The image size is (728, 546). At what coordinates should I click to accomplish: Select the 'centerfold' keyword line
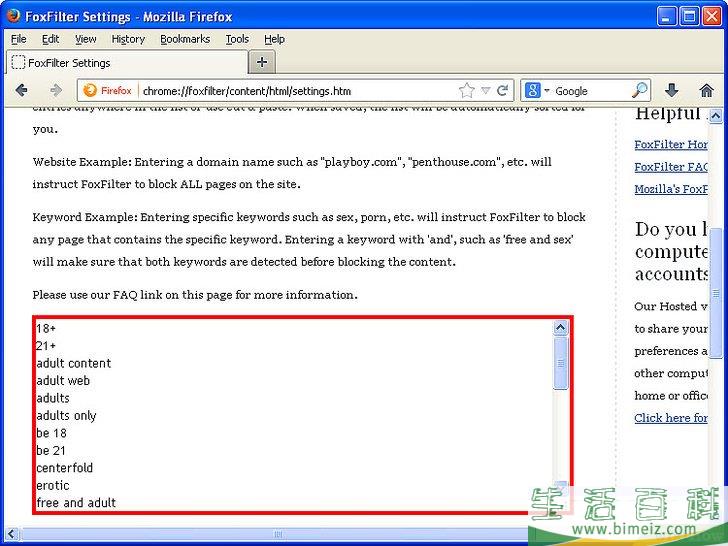point(65,468)
